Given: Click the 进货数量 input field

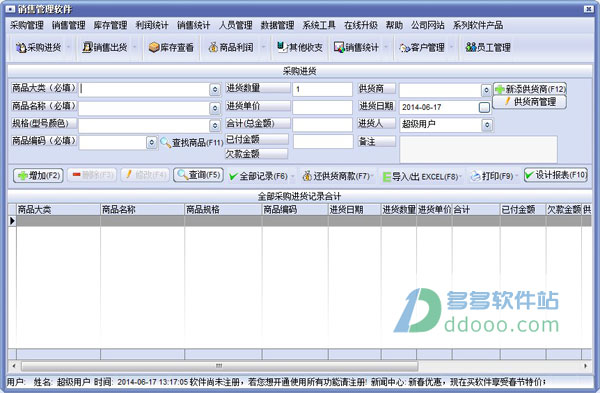Looking at the screenshot, I should [x=322, y=90].
